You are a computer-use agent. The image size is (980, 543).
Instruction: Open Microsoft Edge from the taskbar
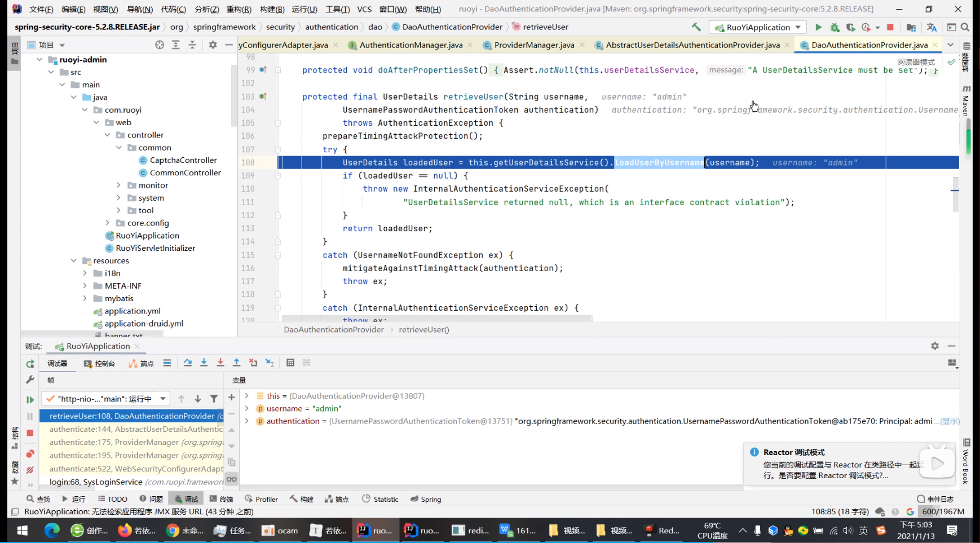[x=52, y=530]
